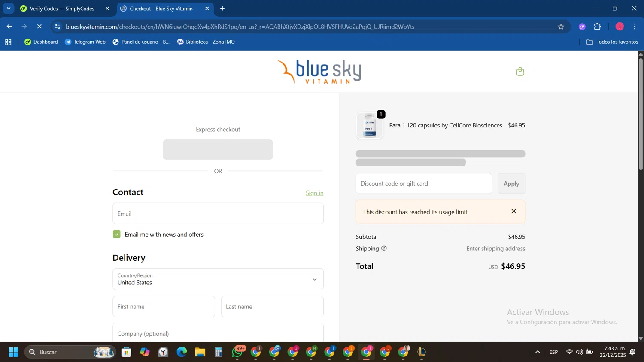Show hidden system tray icons
This screenshot has height=362, width=644.
[x=537, y=352]
